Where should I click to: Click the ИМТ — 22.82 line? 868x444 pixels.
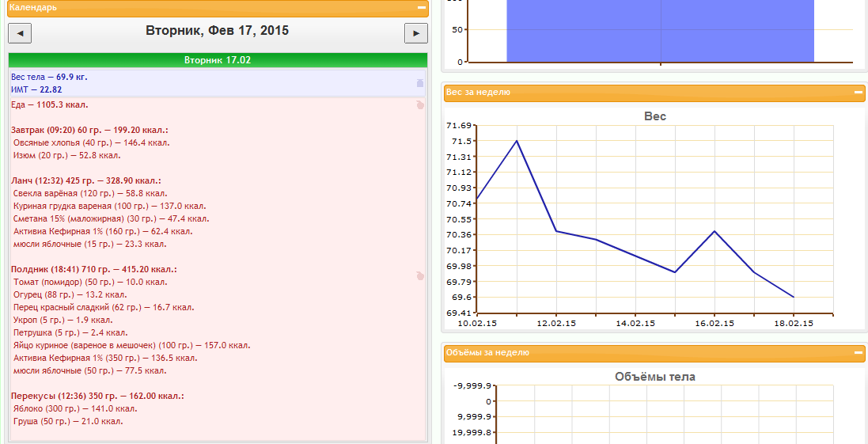coord(36,89)
